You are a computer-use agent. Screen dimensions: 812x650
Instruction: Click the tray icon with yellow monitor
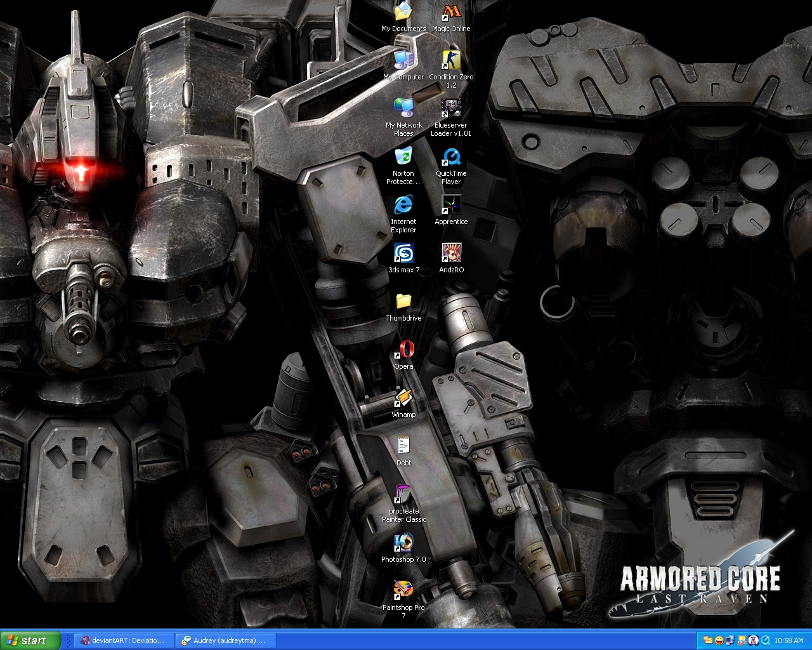click(742, 640)
